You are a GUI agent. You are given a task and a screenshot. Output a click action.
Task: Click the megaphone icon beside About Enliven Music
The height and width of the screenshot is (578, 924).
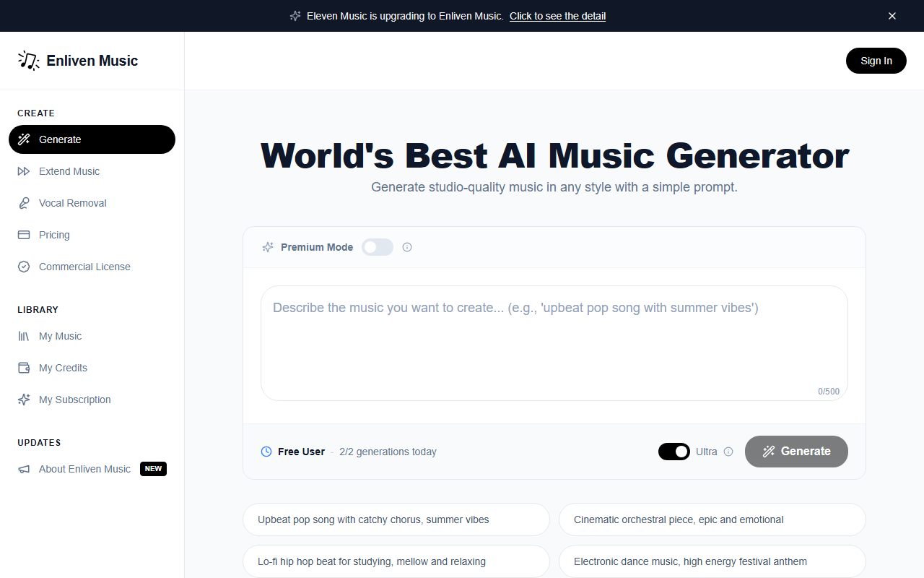24,469
